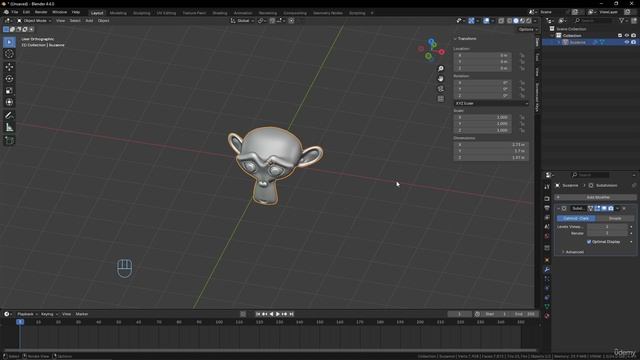The image size is (640, 360).
Task: Open the Output properties tab icon
Action: [547, 208]
